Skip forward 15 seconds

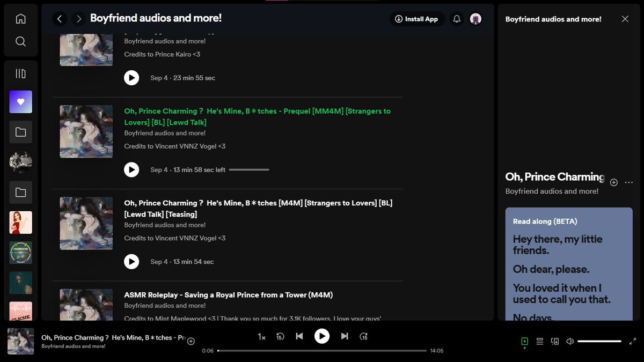(x=364, y=336)
